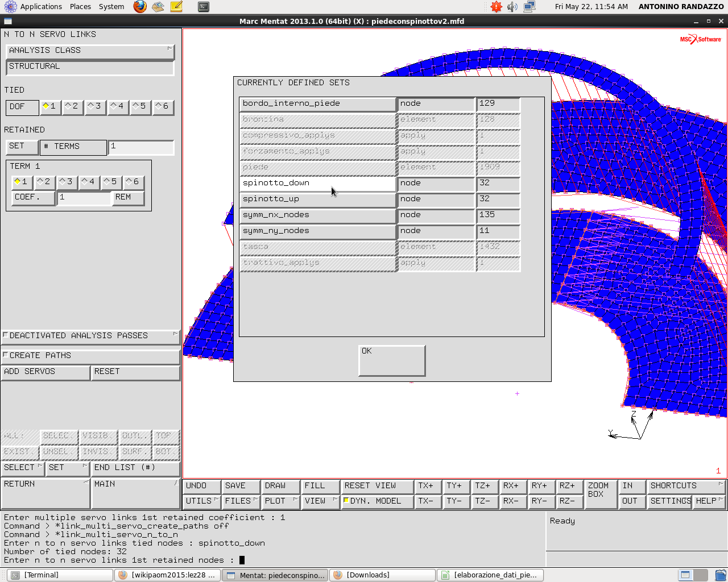Click the STRUCTURAL analysis class field

tap(90, 67)
